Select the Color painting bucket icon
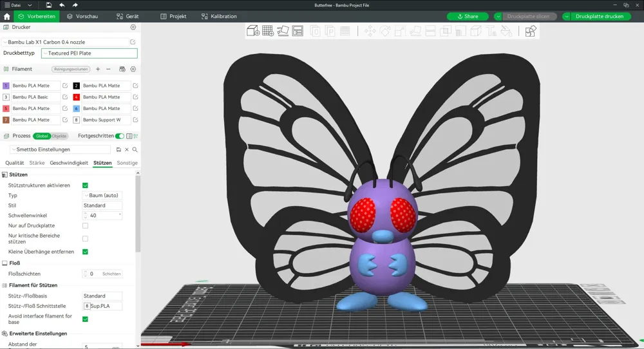Screen dimensions: 644x349 506,31
